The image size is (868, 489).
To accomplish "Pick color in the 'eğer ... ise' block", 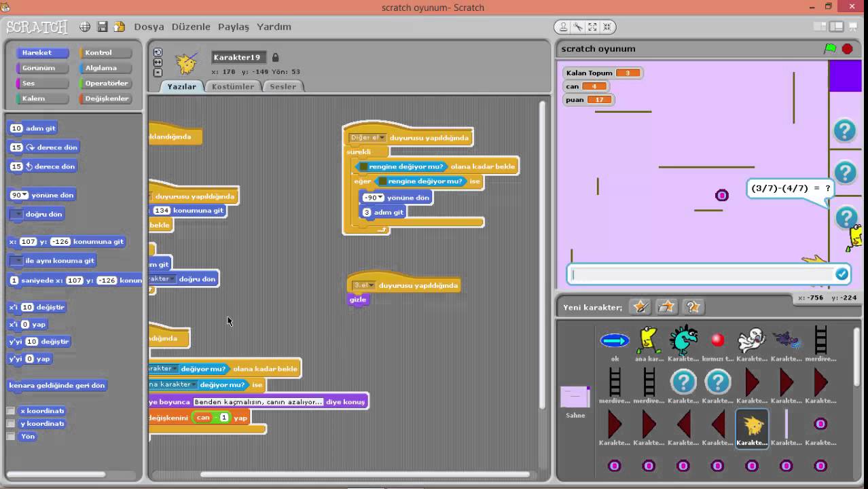I will (382, 181).
